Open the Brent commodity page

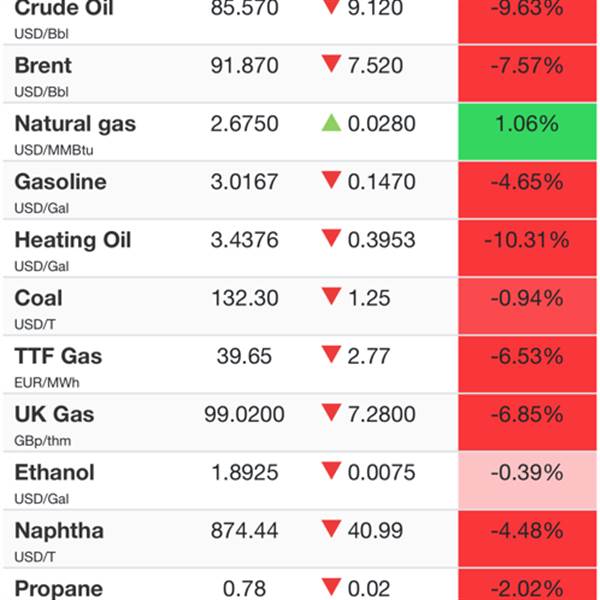point(43,65)
